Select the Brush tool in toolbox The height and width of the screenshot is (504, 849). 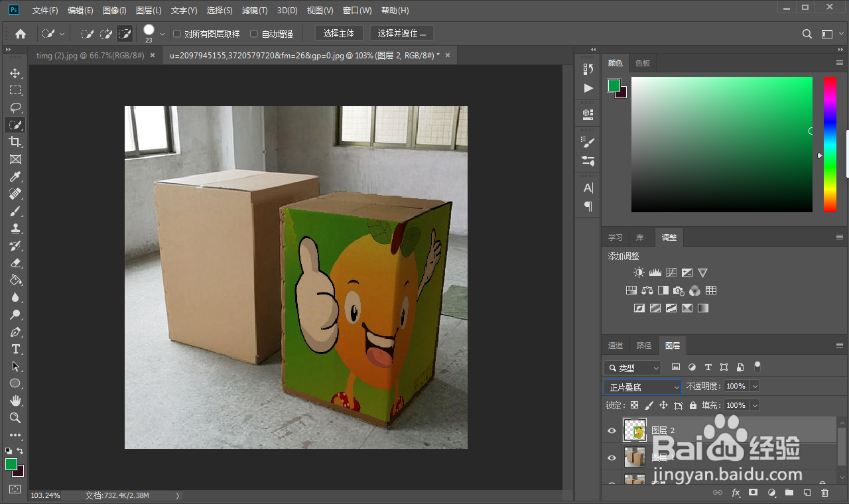(15, 211)
